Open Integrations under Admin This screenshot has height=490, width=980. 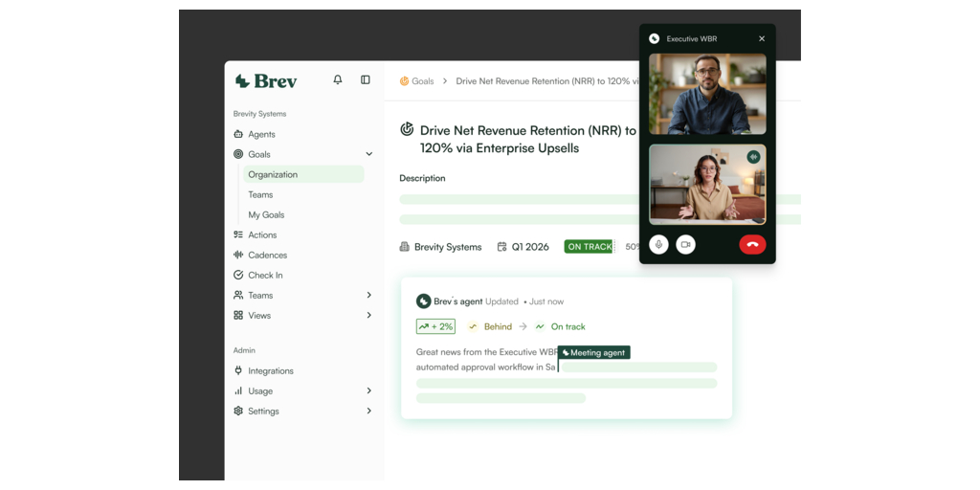[270, 371]
